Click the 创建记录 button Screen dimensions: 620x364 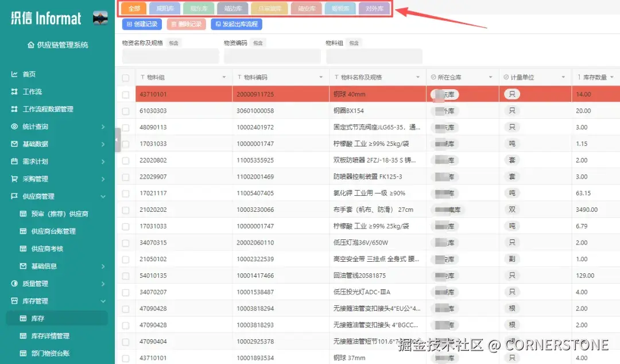click(x=142, y=24)
